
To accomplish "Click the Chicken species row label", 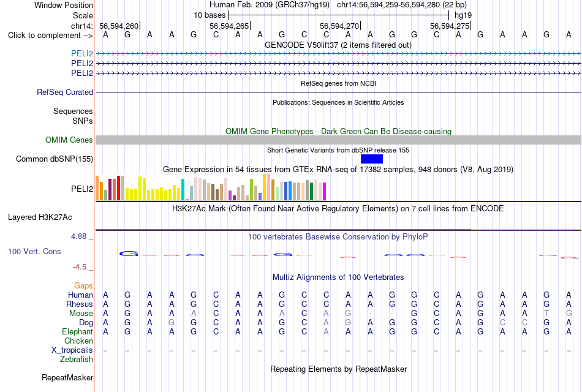I will 78,341.
